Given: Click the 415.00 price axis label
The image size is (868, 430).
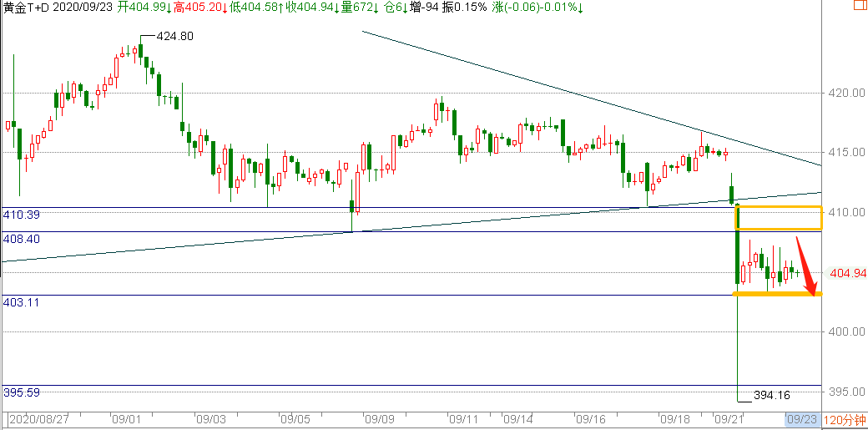Looking at the screenshot, I should 849,152.
